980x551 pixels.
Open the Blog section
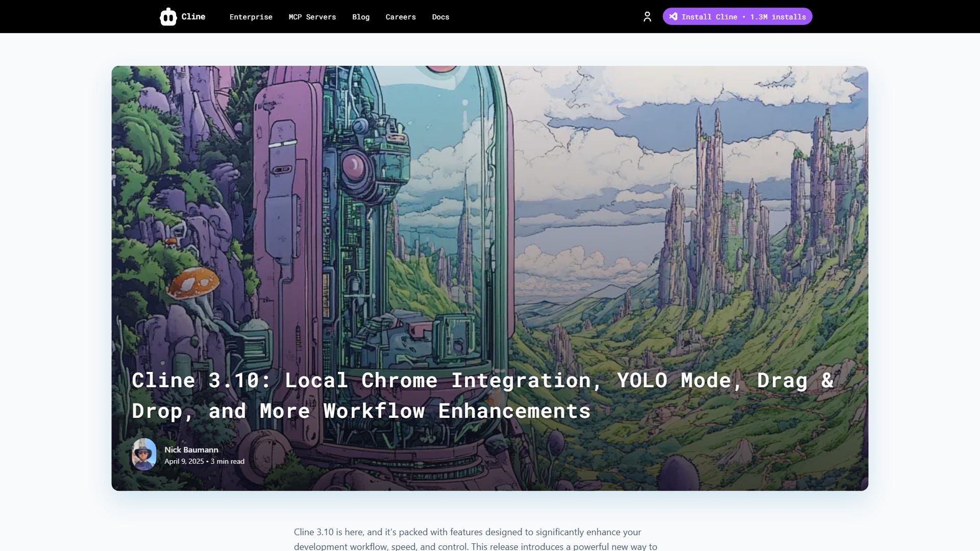[x=360, y=17]
